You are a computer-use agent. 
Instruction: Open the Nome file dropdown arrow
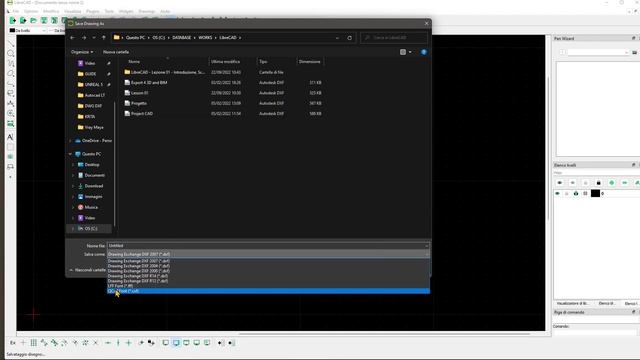coord(427,246)
